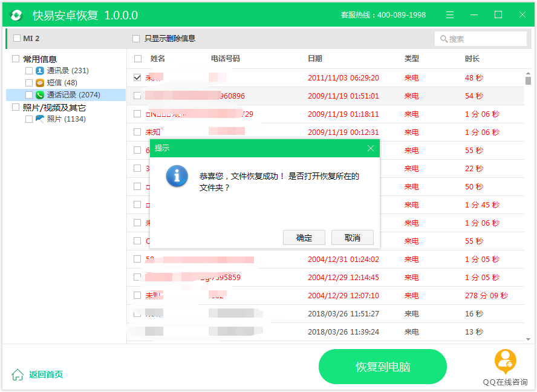The image size is (537, 392).
Task: Click the date 2009/11/19 00:12:31
Action: [x=343, y=132]
